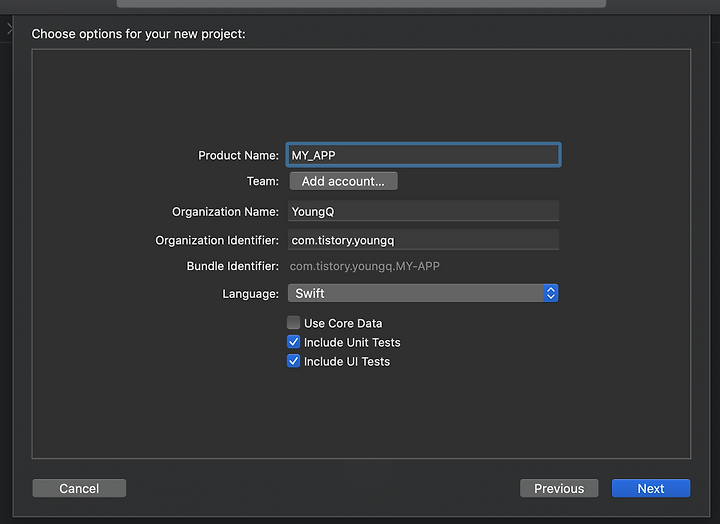This screenshot has height=524, width=720.
Task: Focus the Product Name field containing MY_APP
Action: click(423, 155)
